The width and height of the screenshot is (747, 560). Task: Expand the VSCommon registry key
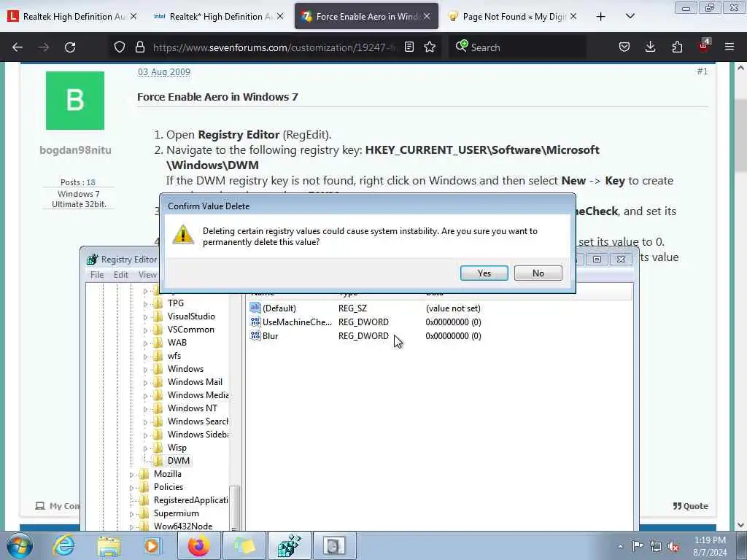click(145, 330)
